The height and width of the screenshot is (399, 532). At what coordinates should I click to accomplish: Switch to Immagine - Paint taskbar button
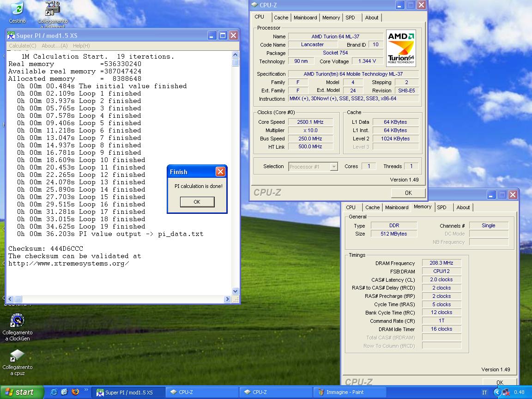[349, 392]
